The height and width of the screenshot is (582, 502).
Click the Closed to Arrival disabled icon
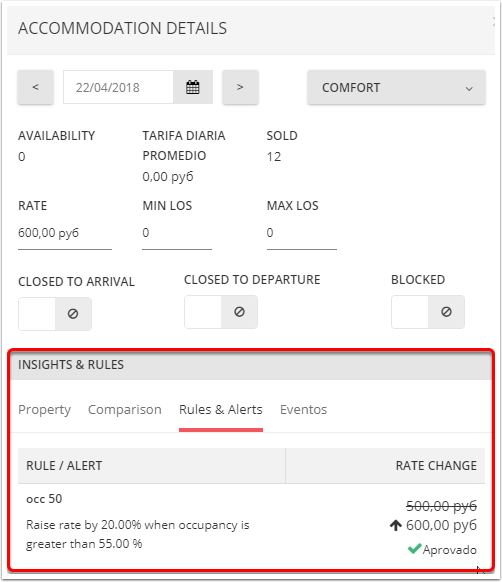tap(73, 314)
